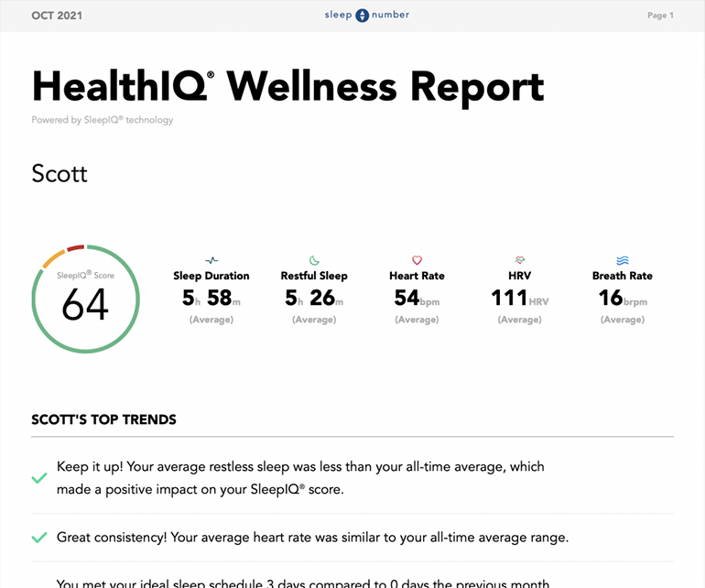Click the Heart Rate heart icon
The image size is (705, 588).
point(417,260)
